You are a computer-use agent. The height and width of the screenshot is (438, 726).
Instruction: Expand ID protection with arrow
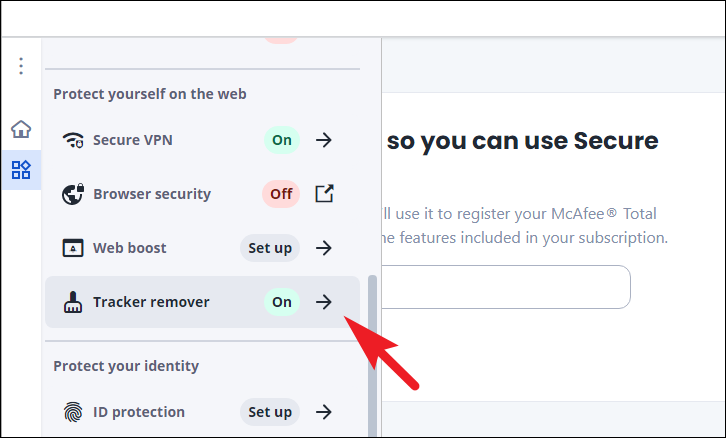[x=324, y=412]
